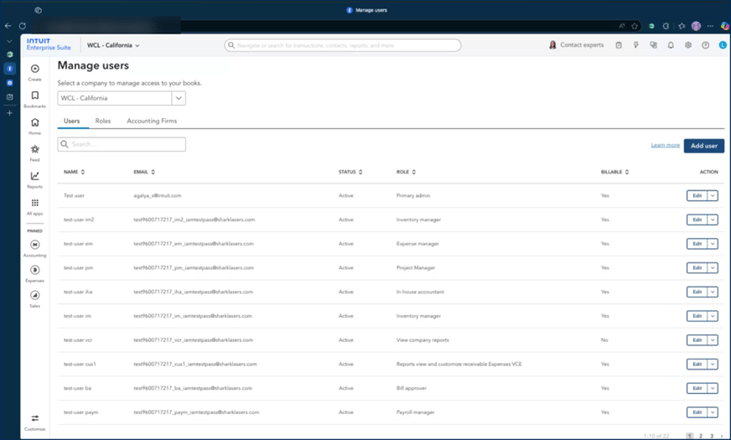The image size is (731, 440).
Task: Open the Feed sidebar icon
Action: pyautogui.click(x=35, y=151)
